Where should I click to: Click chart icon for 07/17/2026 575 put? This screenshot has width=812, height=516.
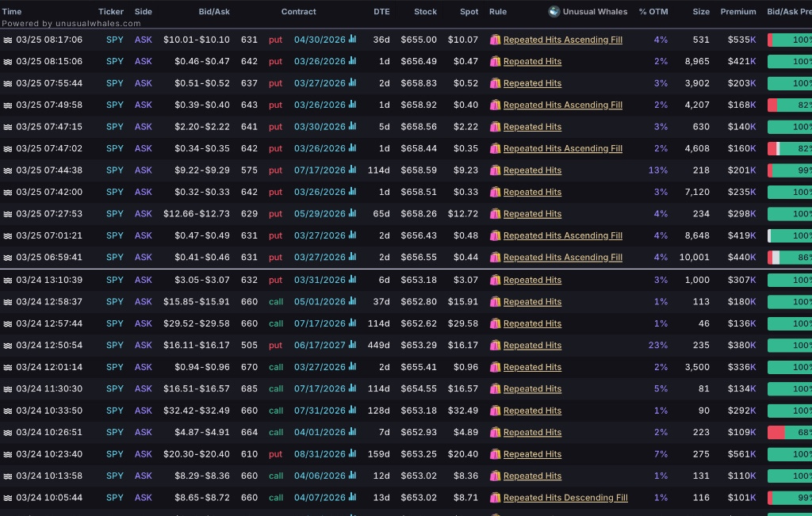coord(353,170)
